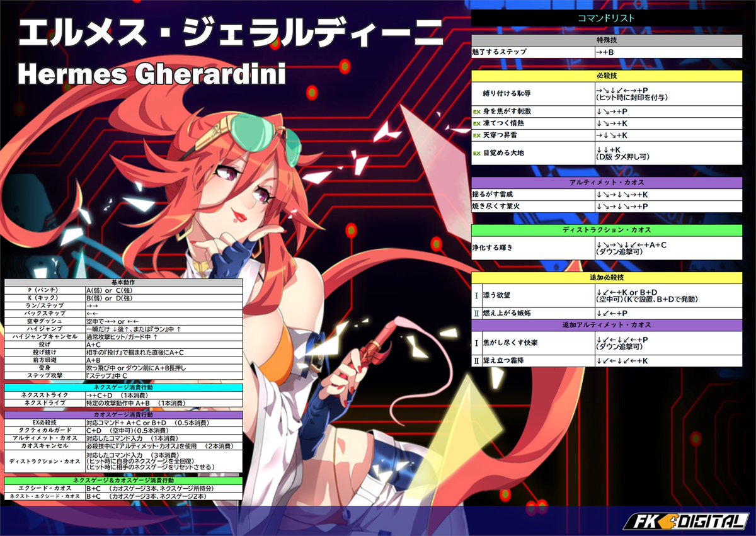Click the 焼き尽くす業火 move name

click(x=496, y=207)
